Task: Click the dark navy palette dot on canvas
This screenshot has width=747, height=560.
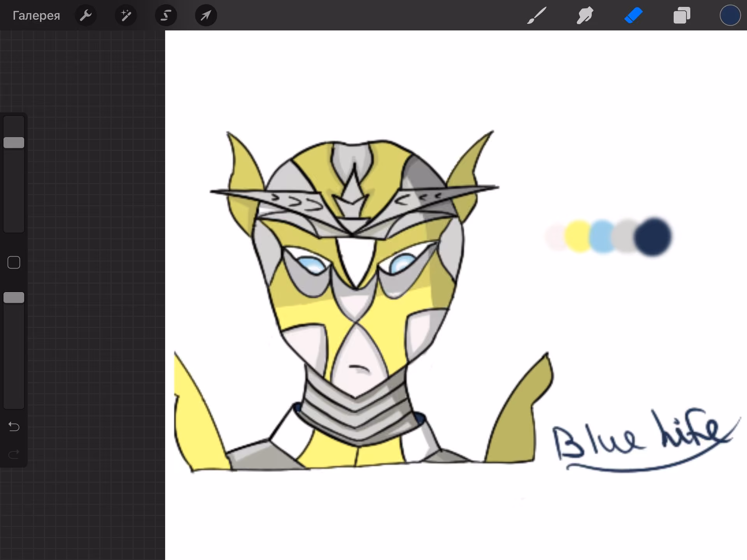Action: coord(652,236)
